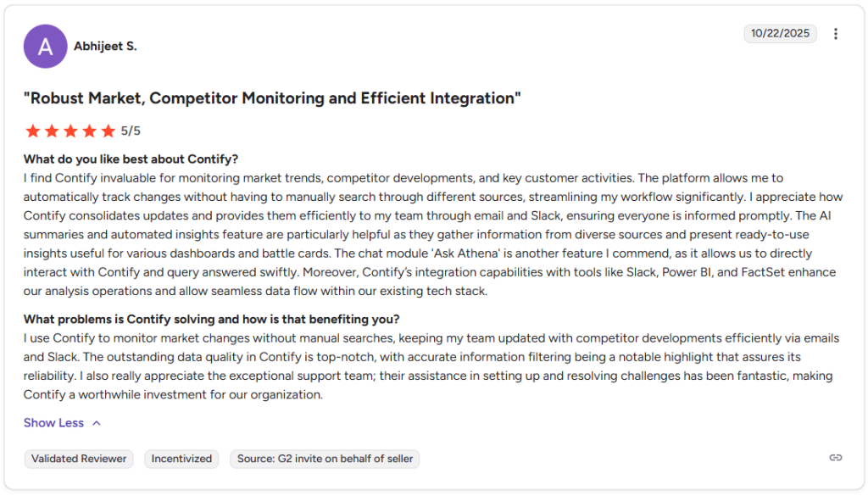Click "What problems is Contify solving" heading

click(x=211, y=320)
